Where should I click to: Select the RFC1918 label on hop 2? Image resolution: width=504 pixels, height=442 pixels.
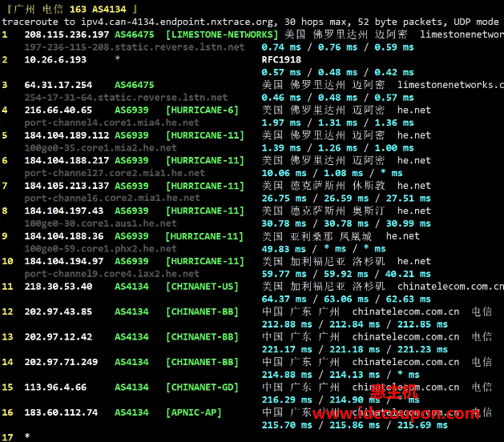(x=281, y=60)
